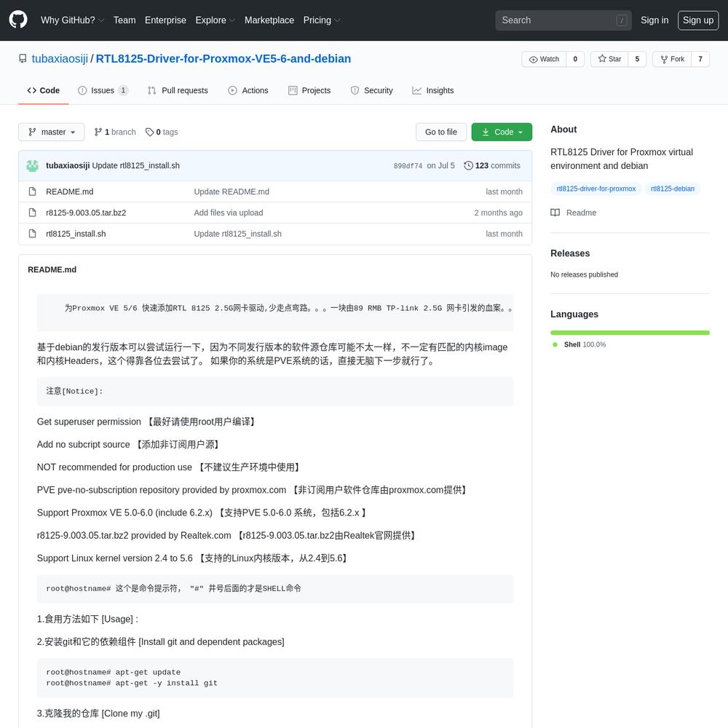Watch this repository
Screen dimensions: 728x728
(544, 59)
